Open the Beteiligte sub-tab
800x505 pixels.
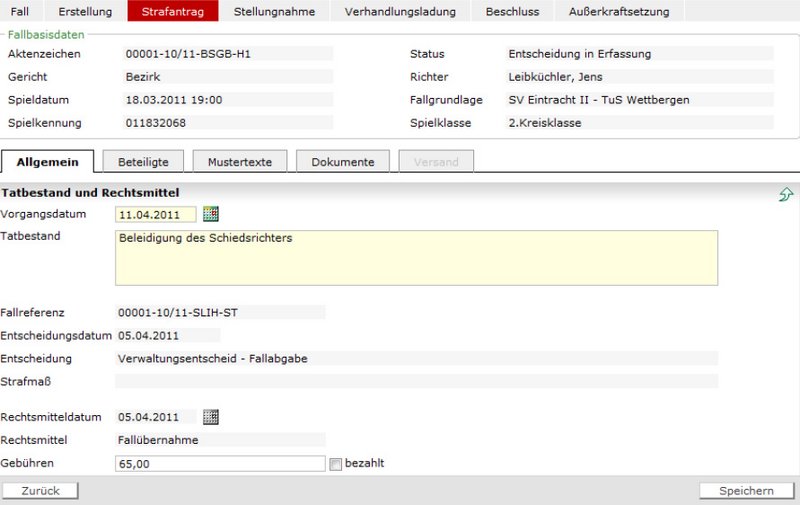coord(143,162)
